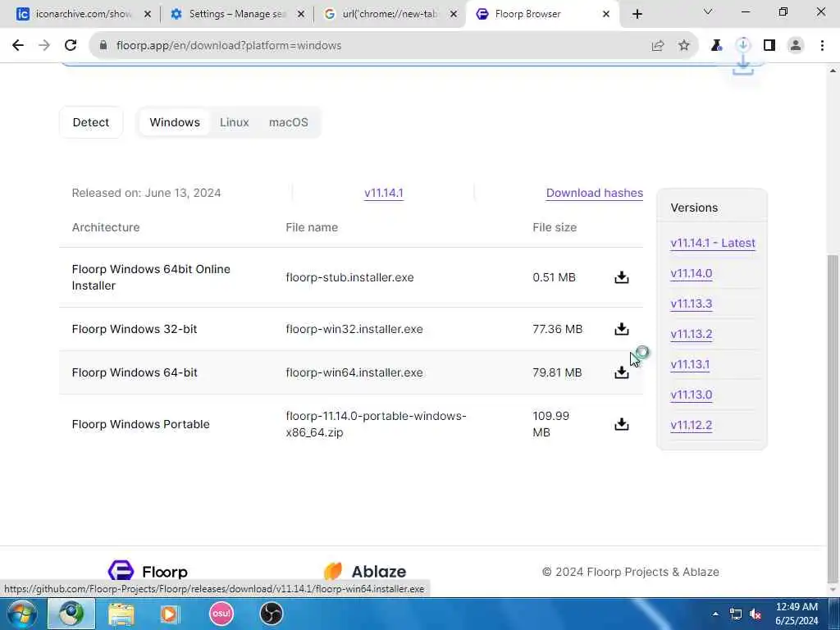Choose version v11.13.1 in Versions list
840x630 pixels.
(689, 364)
